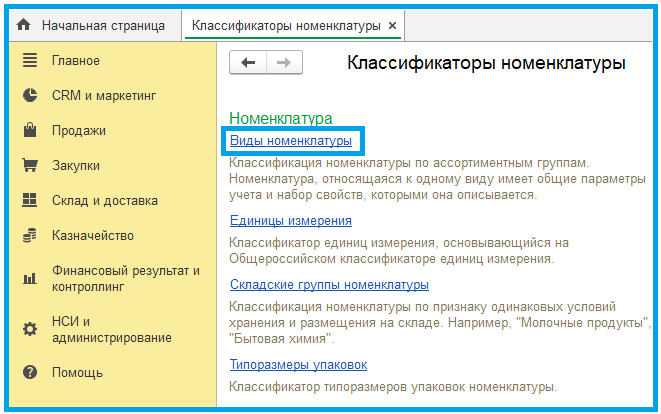Open the Складские группы номенклатуры link
661x414 pixels.
[329, 285]
